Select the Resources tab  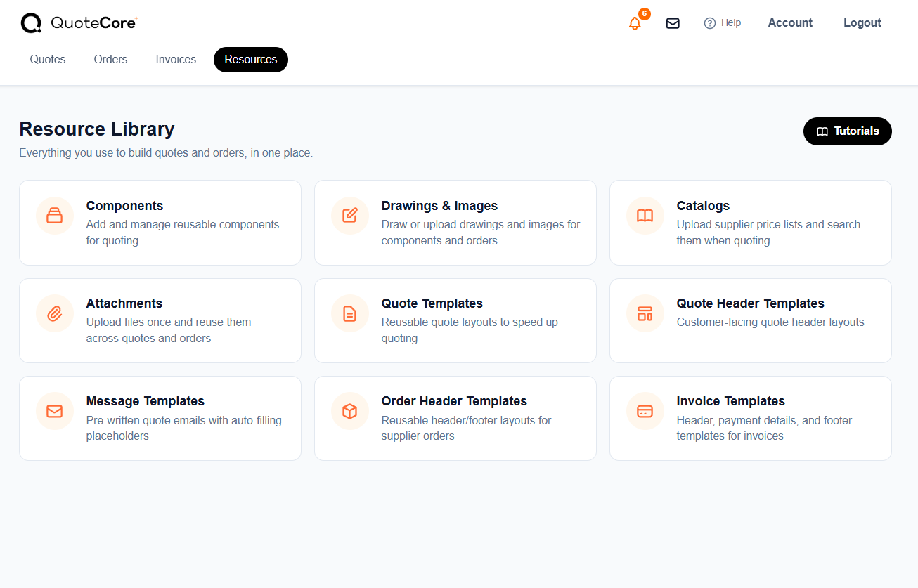pos(251,60)
